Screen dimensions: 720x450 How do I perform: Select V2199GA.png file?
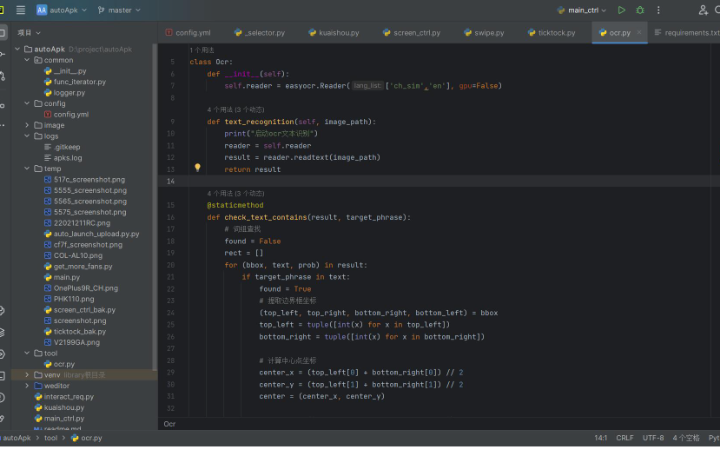click(x=72, y=342)
